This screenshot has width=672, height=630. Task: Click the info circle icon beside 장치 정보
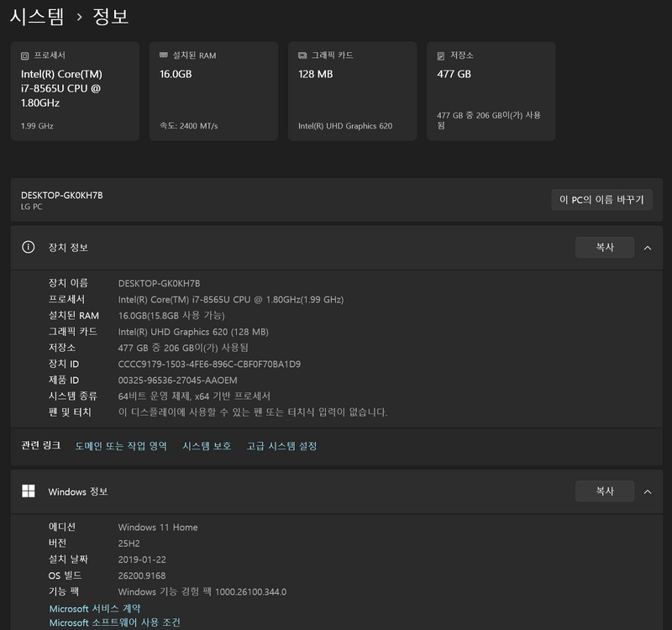[29, 247]
